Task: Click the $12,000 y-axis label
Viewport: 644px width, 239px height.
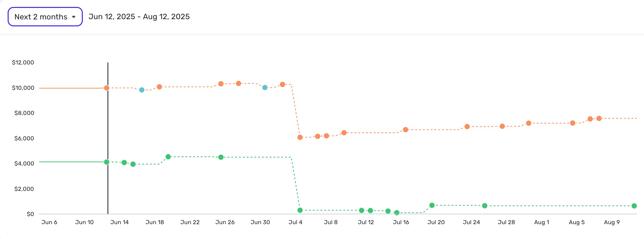Action: click(x=22, y=62)
